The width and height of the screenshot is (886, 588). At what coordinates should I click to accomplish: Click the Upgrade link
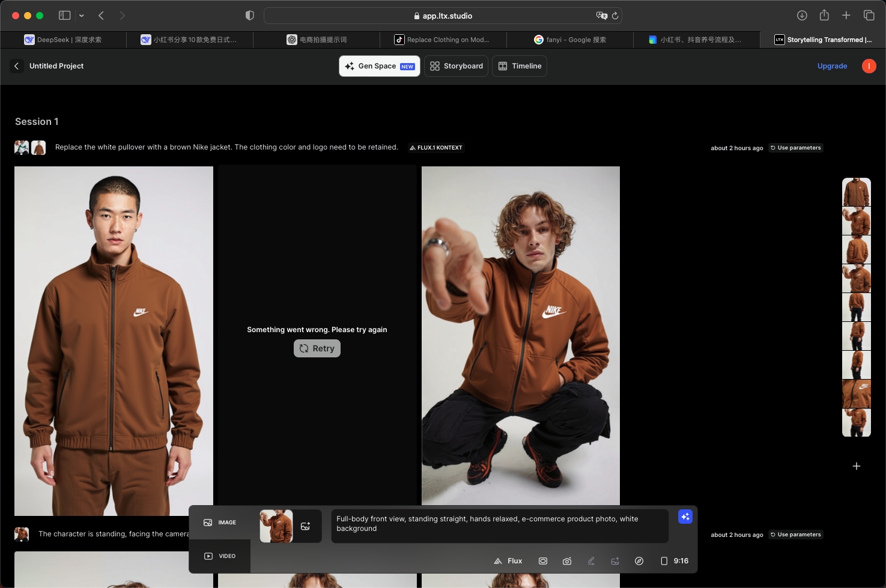tap(832, 66)
